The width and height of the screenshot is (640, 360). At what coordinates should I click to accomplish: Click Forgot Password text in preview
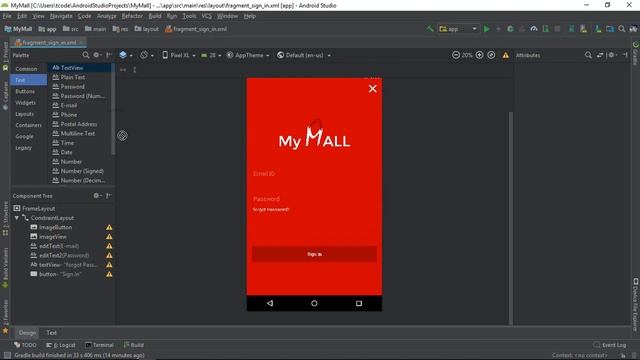[271, 209]
